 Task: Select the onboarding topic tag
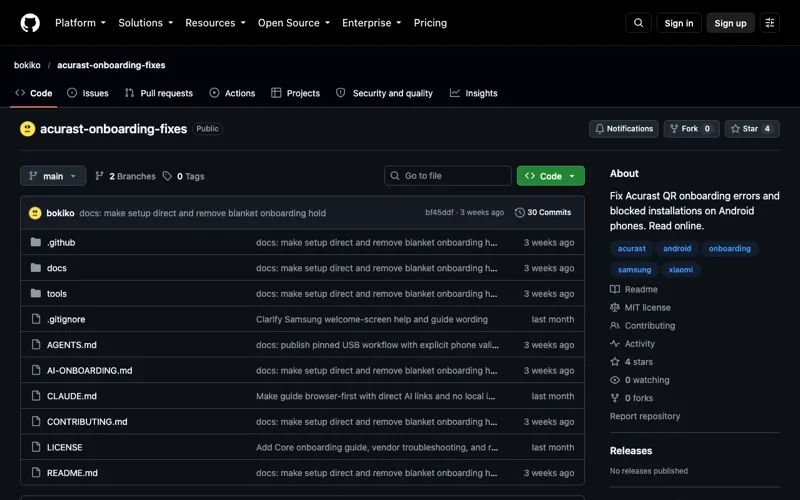pyautogui.click(x=730, y=248)
